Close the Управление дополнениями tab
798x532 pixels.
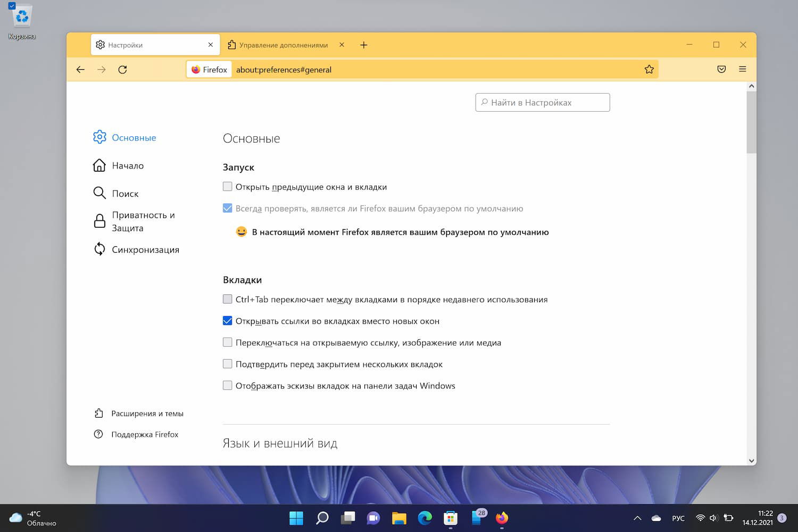coord(342,45)
